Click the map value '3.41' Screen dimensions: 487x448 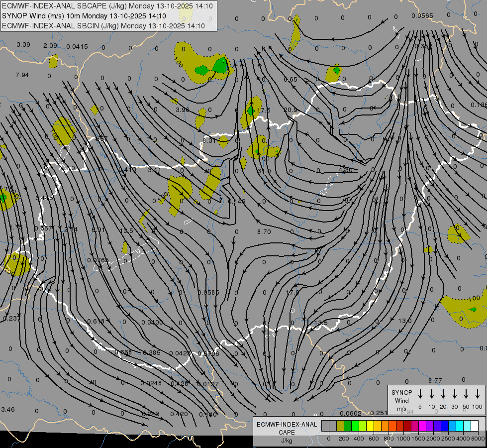coord(154,170)
